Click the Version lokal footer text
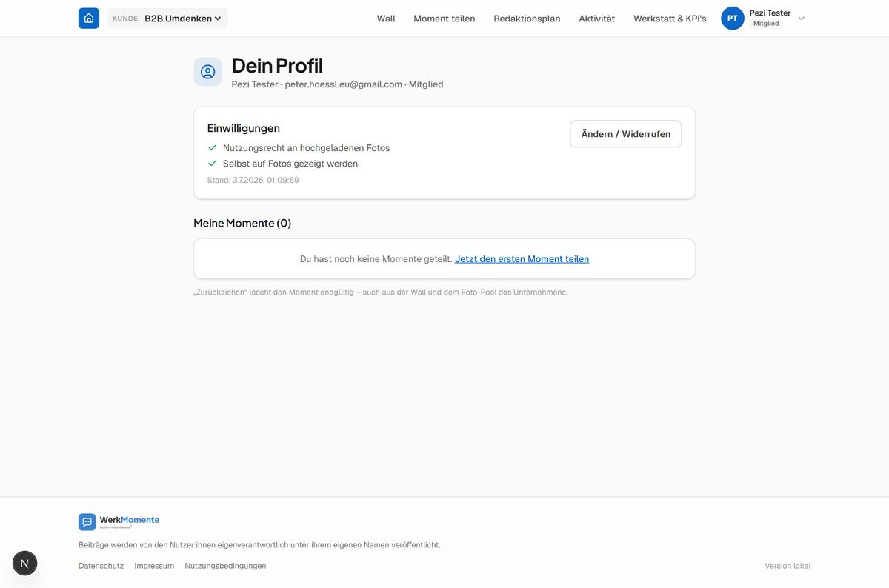 point(788,566)
